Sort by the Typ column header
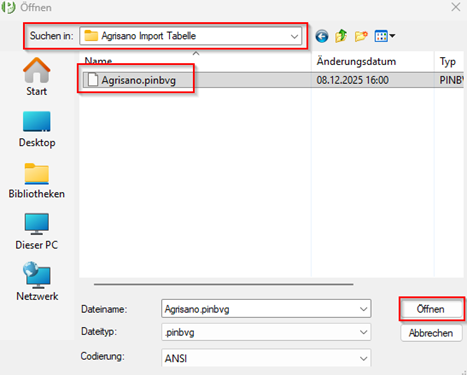This screenshot has height=375, width=467. pyautogui.click(x=449, y=61)
